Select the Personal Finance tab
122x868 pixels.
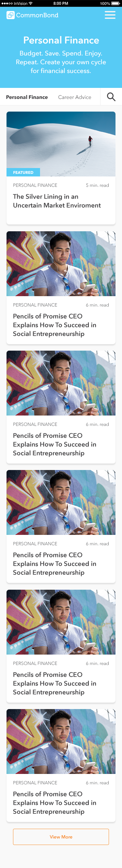(27, 97)
